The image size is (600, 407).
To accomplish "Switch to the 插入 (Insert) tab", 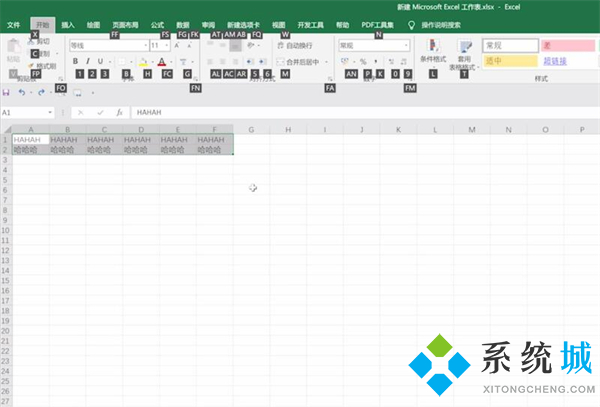I will [x=68, y=25].
